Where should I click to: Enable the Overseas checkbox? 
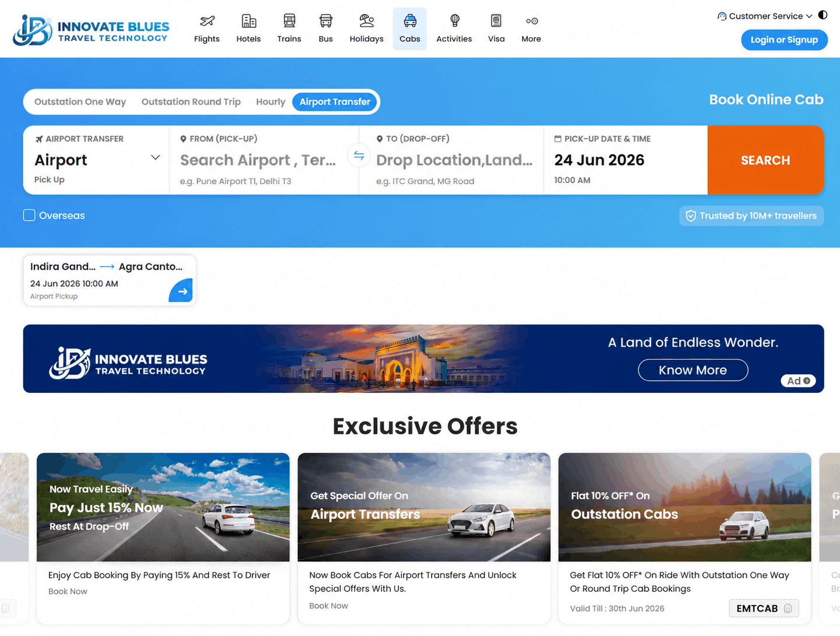29,215
